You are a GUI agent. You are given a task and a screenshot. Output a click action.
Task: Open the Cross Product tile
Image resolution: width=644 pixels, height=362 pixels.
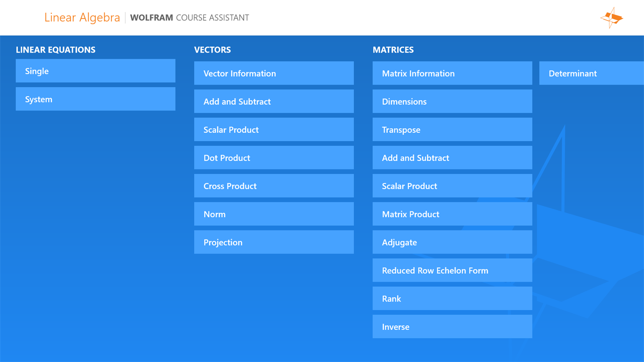274,186
